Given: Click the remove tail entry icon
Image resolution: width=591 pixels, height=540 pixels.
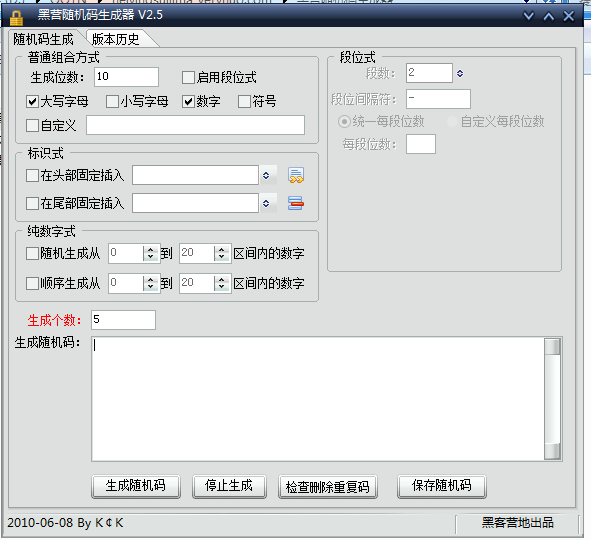Looking at the screenshot, I should 296,203.
